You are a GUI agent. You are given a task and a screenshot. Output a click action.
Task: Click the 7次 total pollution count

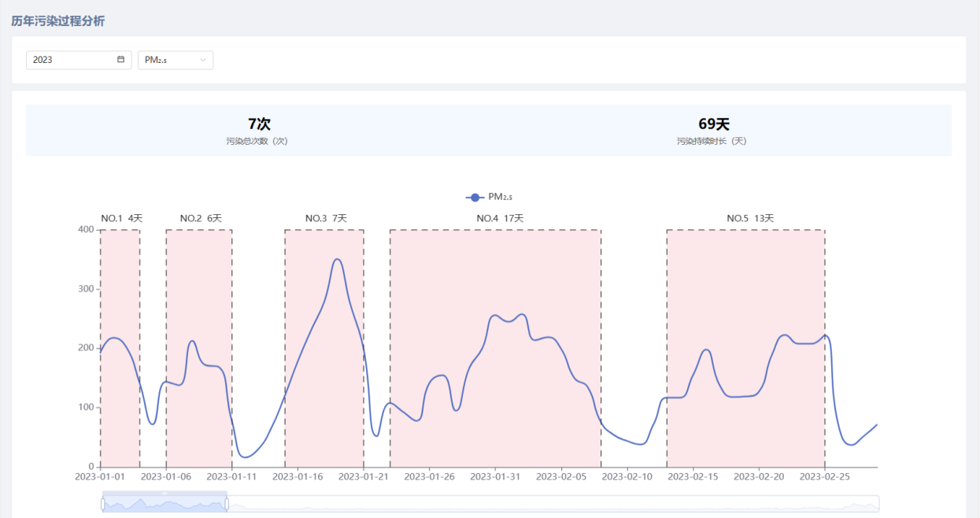pos(259,124)
